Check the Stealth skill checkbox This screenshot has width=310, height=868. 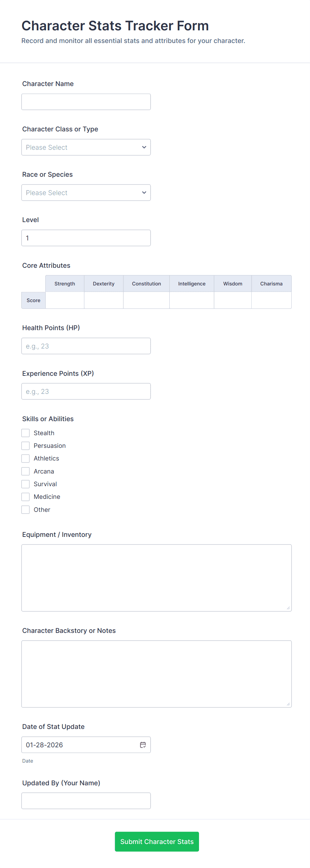(25, 432)
